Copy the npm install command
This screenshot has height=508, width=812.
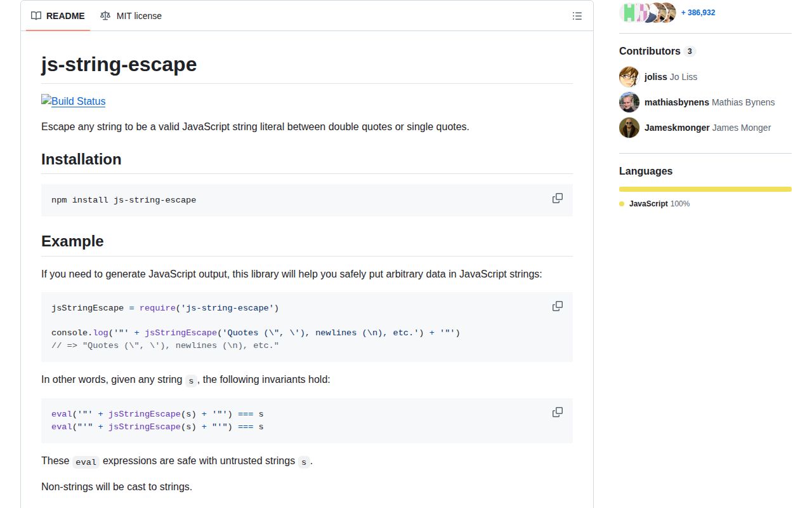point(558,198)
